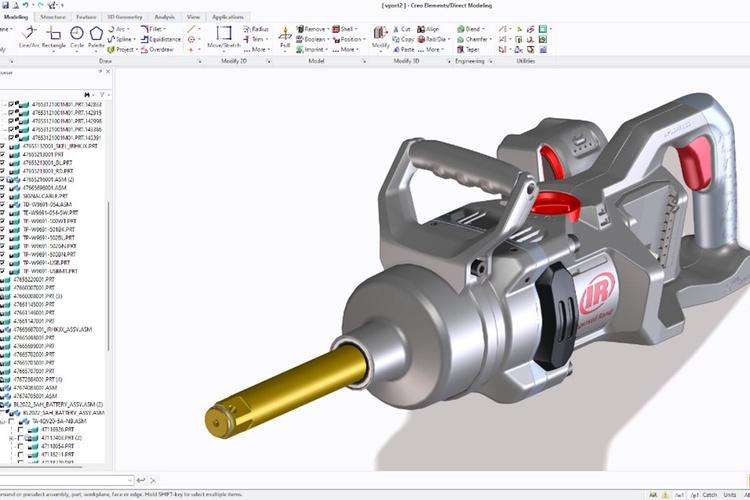Check the 47118926.PRT checkbox
The image size is (750, 500).
[21, 429]
